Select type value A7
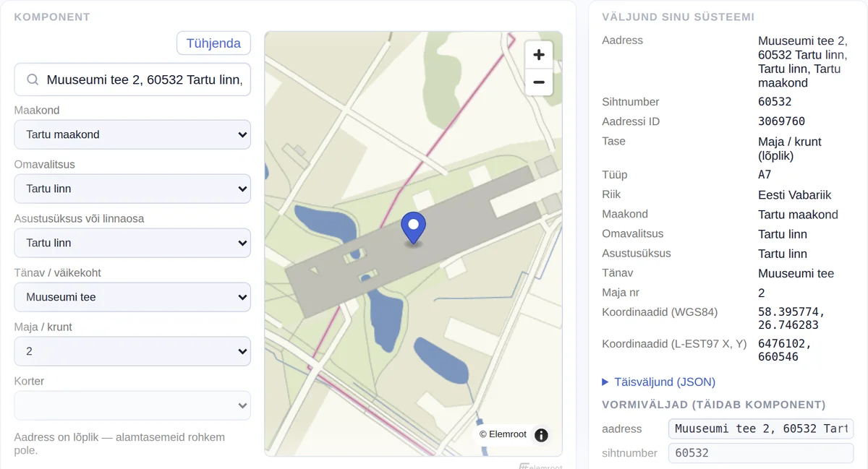 pos(765,175)
